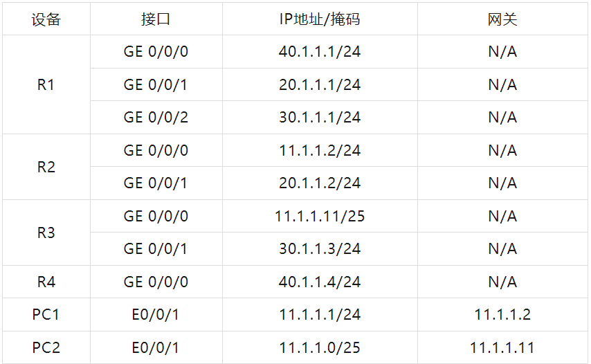The image size is (591, 364).
Task: Click the R2 device cell
Action: [x=46, y=167]
